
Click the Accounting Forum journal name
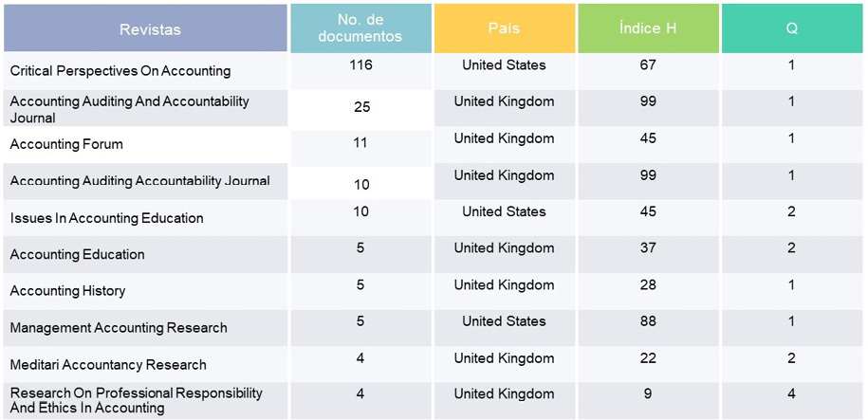tap(66, 145)
